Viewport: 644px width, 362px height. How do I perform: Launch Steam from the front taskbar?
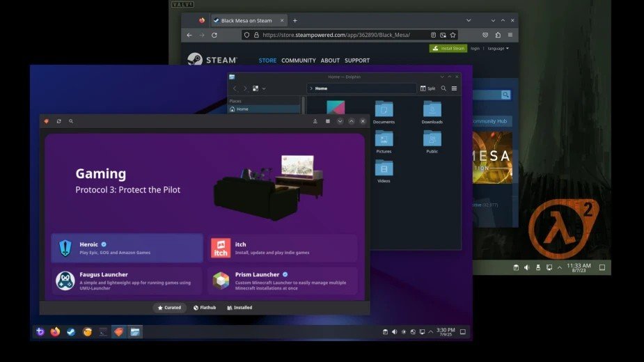click(71, 331)
